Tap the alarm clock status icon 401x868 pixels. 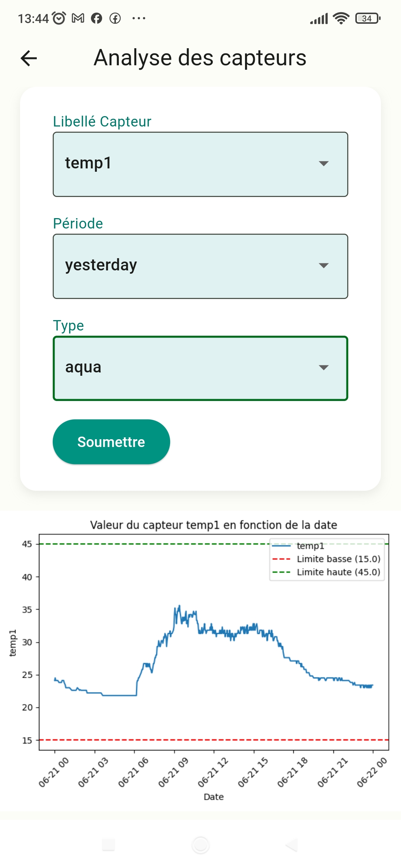click(x=59, y=18)
